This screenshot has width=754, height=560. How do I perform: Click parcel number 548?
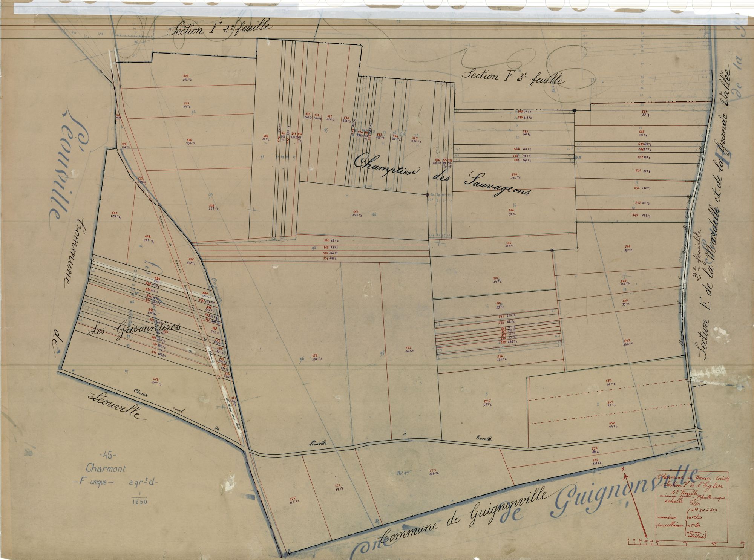(625, 300)
